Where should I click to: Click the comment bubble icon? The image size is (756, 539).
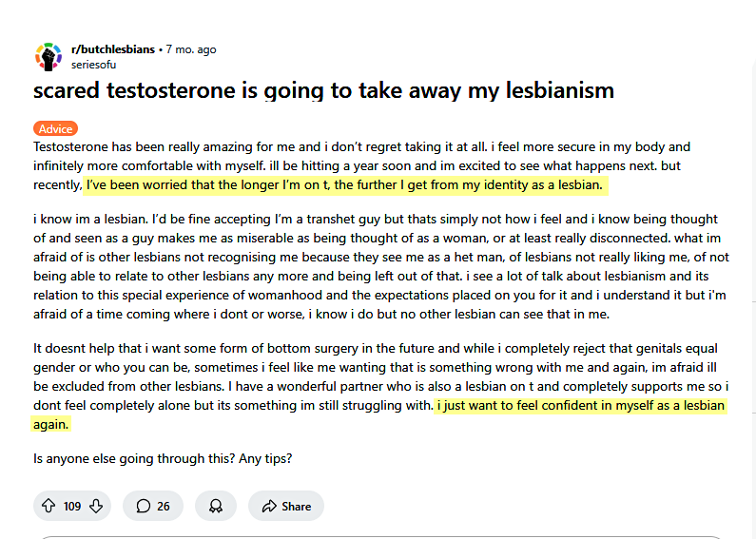pyautogui.click(x=143, y=506)
